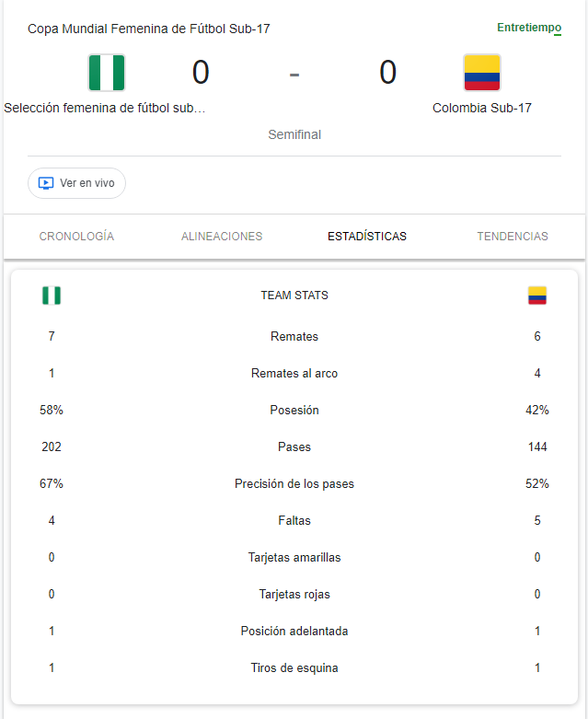Open the Colombia Sub-17 team link
This screenshot has width=588, height=719.
click(x=482, y=108)
